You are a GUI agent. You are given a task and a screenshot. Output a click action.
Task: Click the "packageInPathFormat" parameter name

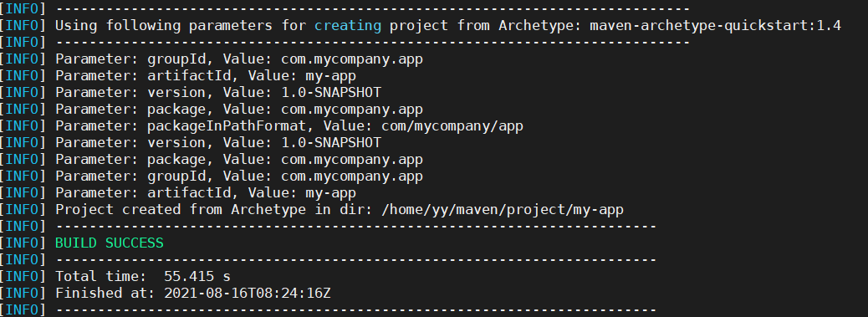(227, 126)
